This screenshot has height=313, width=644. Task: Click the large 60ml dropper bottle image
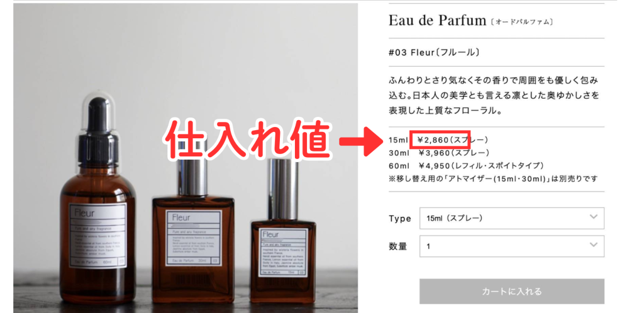(x=97, y=201)
